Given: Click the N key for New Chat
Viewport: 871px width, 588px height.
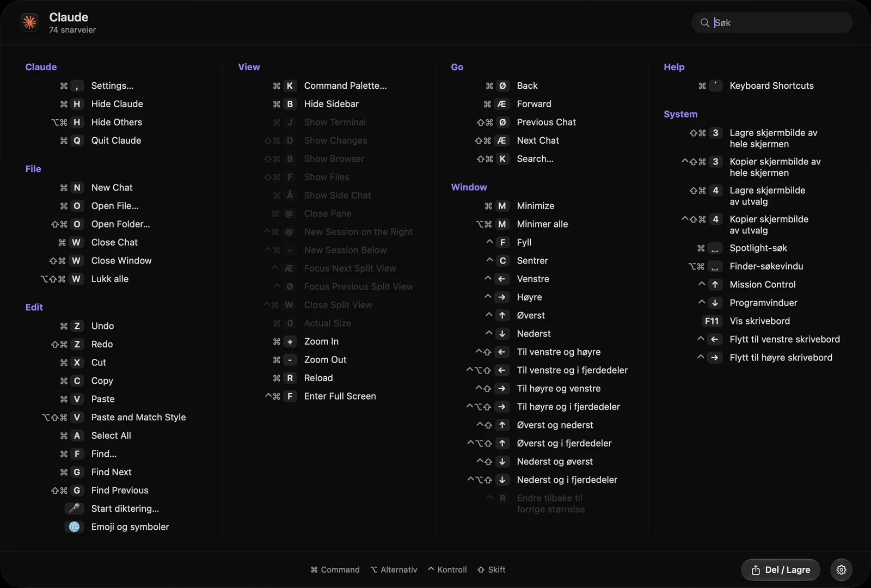Looking at the screenshot, I should pos(77,187).
